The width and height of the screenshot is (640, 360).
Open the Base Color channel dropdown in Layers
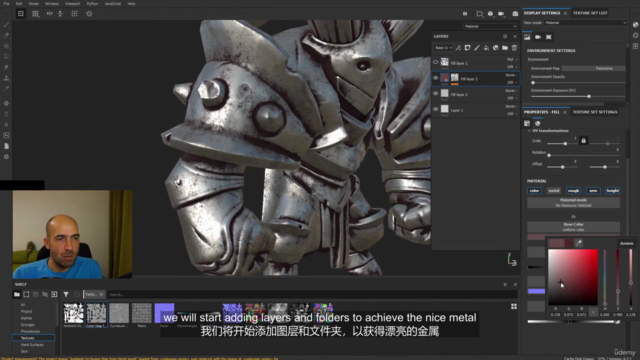[443, 48]
